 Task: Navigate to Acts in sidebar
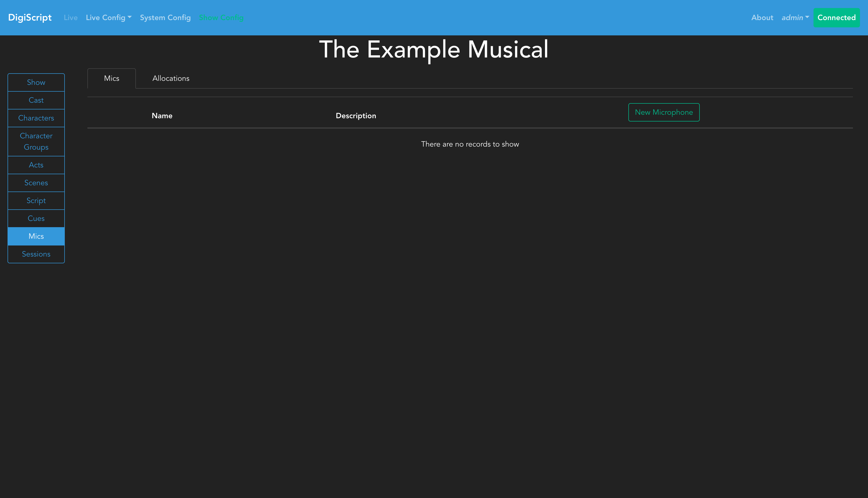(x=36, y=165)
